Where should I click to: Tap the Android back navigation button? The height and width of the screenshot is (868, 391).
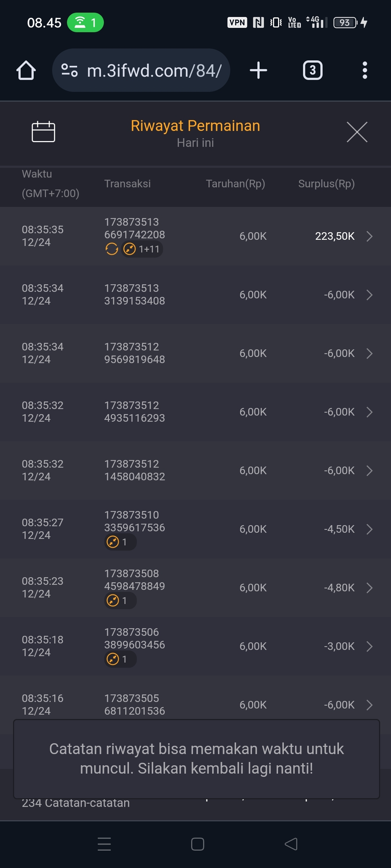(x=291, y=844)
